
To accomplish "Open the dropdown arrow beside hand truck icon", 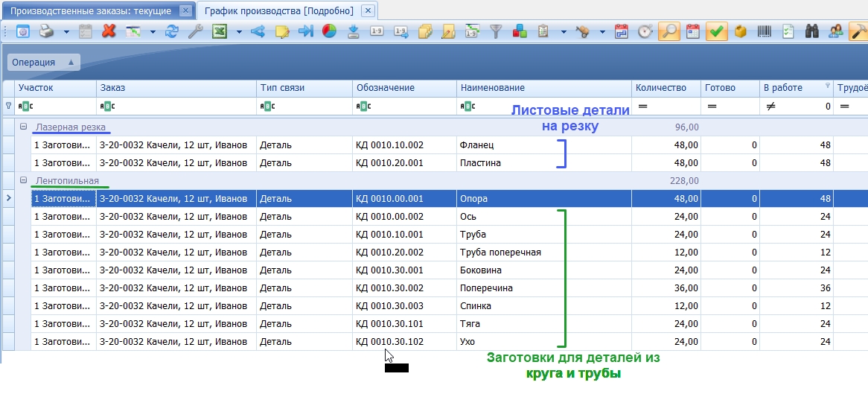I will pos(602,32).
